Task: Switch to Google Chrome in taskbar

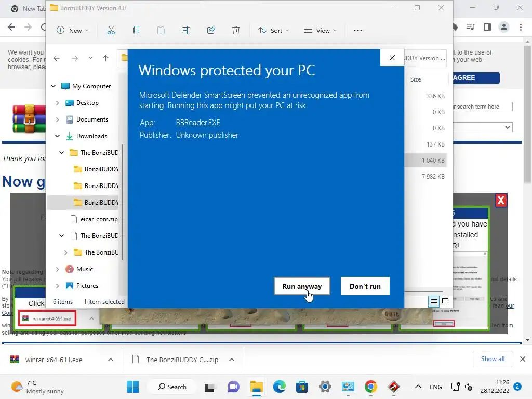Action: coord(371,387)
